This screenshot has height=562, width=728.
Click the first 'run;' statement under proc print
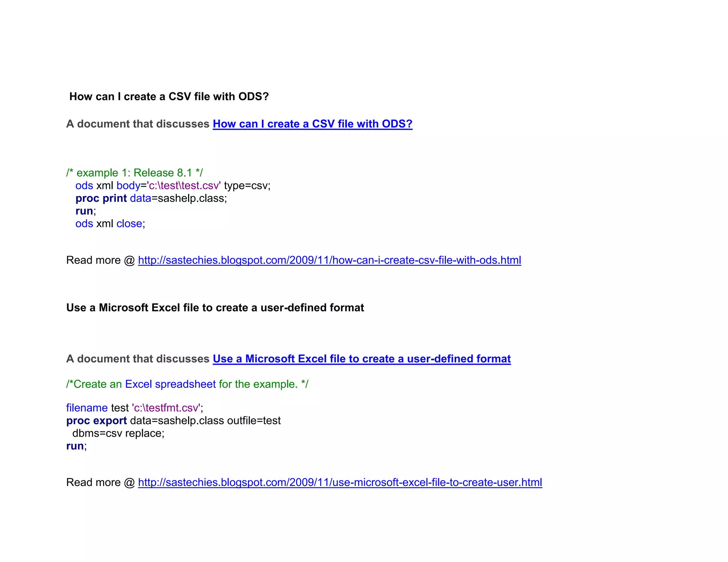(x=85, y=211)
